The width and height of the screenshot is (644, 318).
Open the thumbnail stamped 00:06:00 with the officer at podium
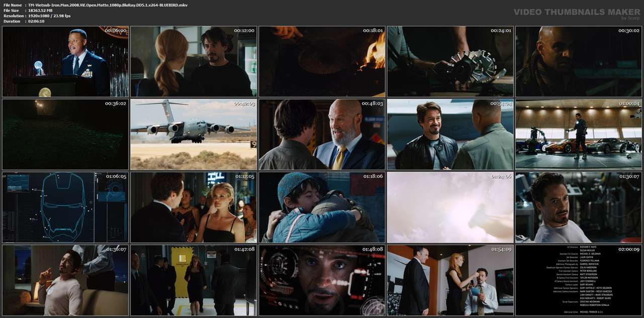65,61
